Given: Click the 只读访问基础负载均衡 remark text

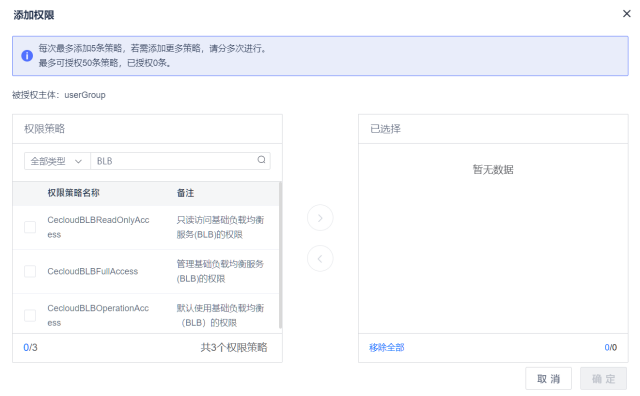Looking at the screenshot, I should (220, 220).
